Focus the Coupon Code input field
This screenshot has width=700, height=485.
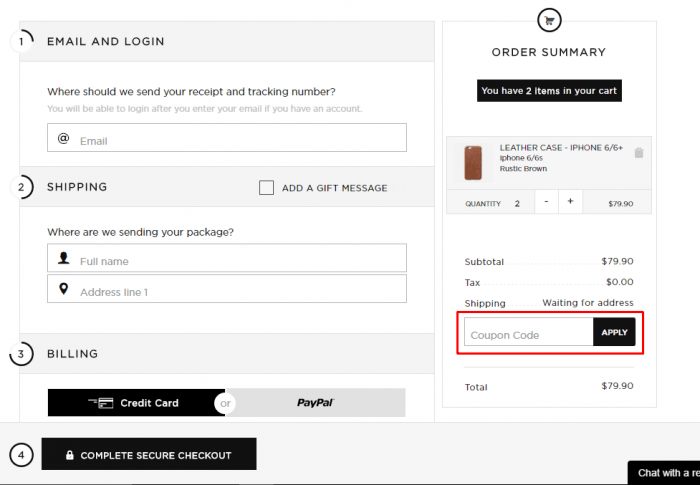[x=529, y=332]
